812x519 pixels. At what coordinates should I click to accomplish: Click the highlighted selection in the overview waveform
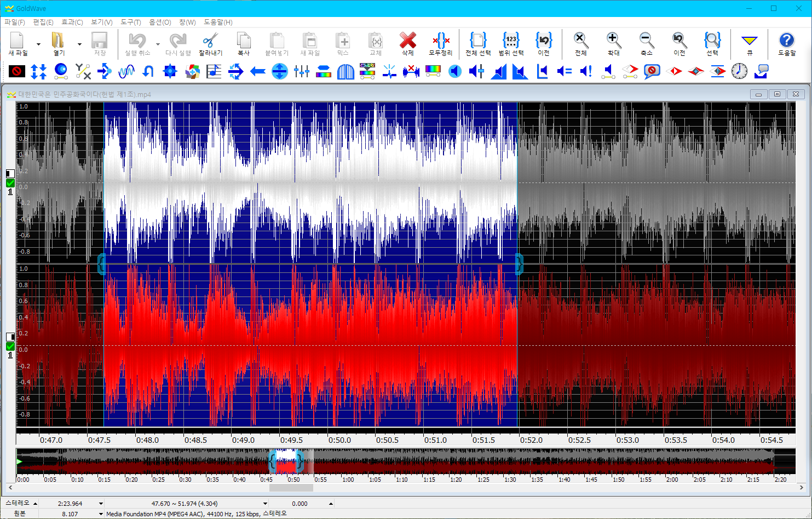tap(285, 461)
